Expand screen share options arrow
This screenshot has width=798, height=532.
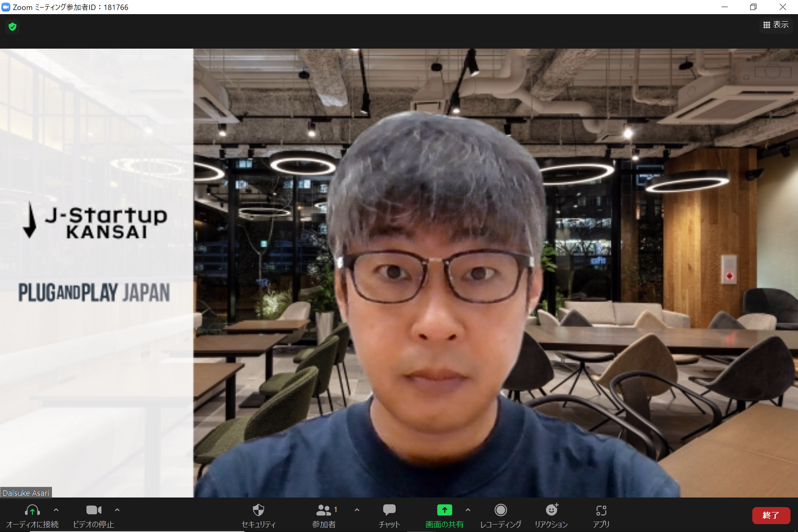pos(468,510)
